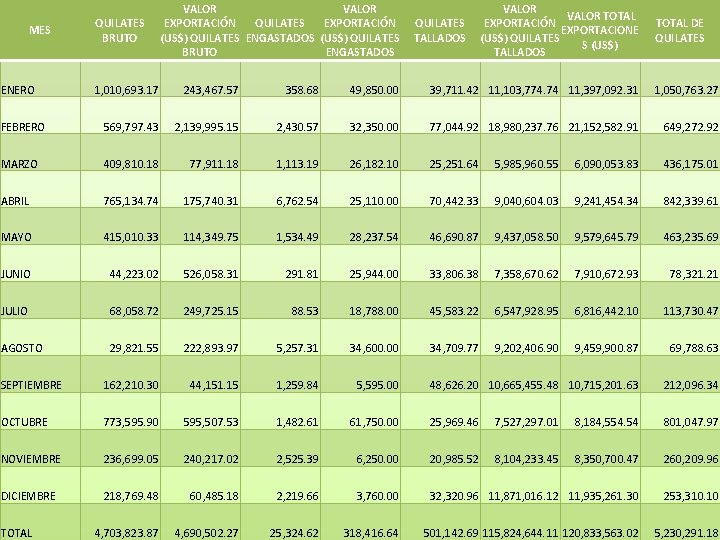Select cell value 77,044.92
This screenshot has width=720, height=540.
click(454, 127)
